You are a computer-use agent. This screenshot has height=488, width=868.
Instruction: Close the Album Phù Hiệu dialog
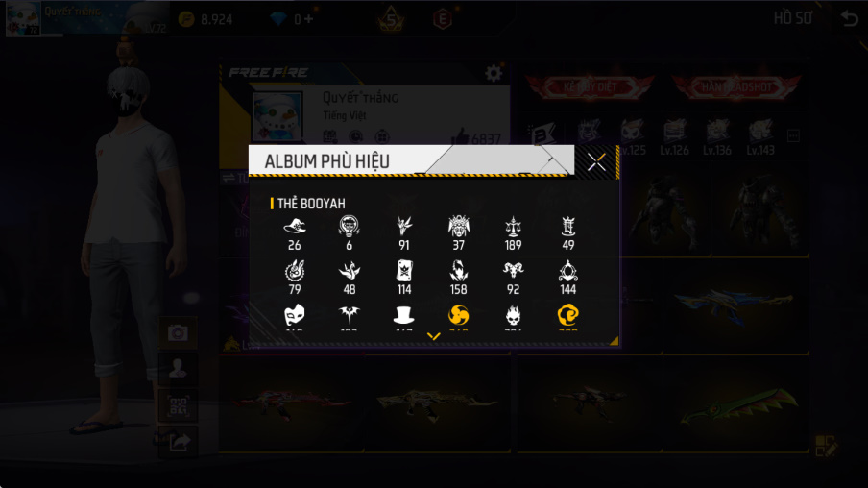click(596, 161)
